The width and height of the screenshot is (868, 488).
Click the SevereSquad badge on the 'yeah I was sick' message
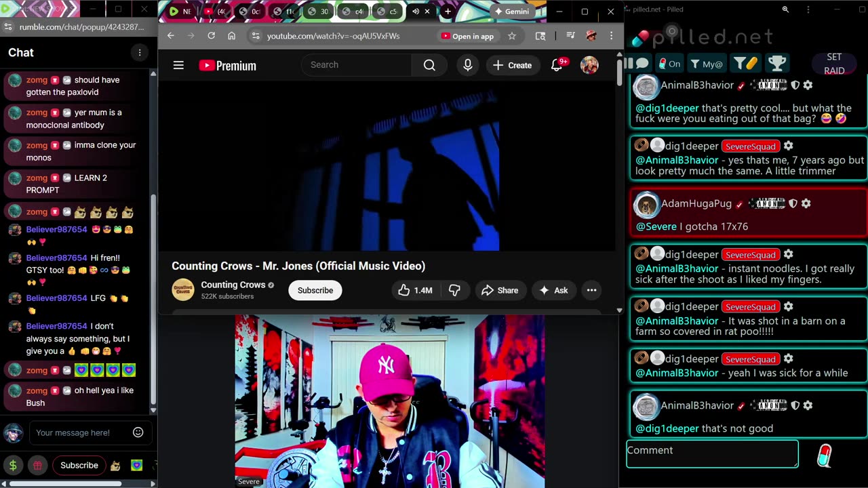[750, 359]
